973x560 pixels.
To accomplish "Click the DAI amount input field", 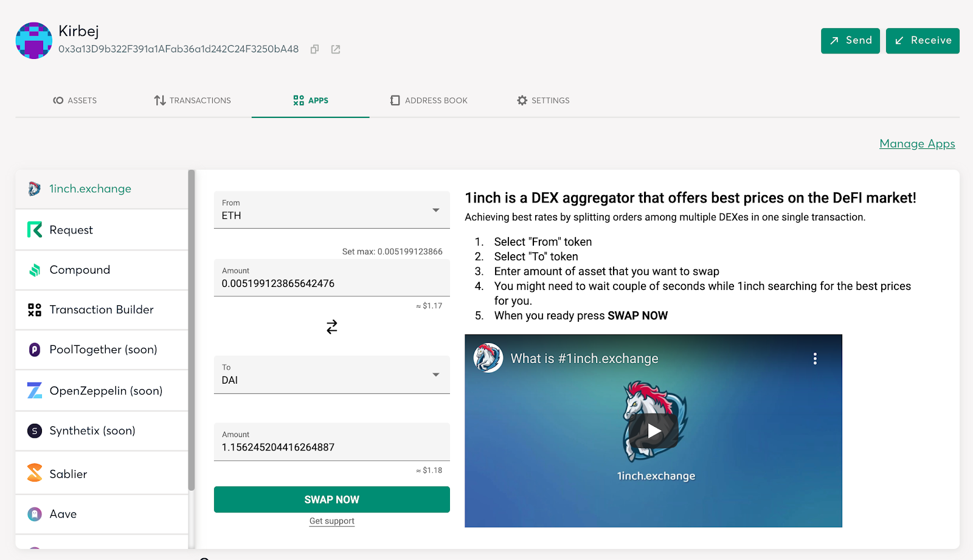I will pos(332,442).
